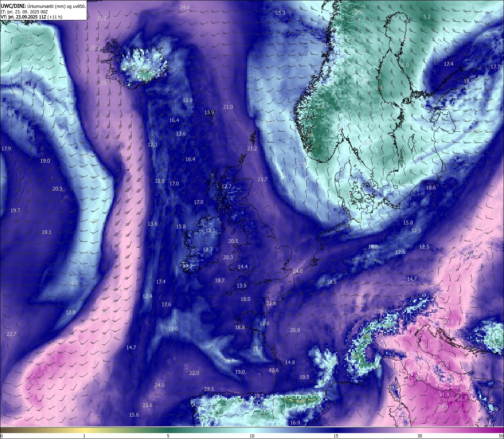The width and height of the screenshot is (504, 439).
Task: Click the color scale tick label 1
Action: (84, 436)
